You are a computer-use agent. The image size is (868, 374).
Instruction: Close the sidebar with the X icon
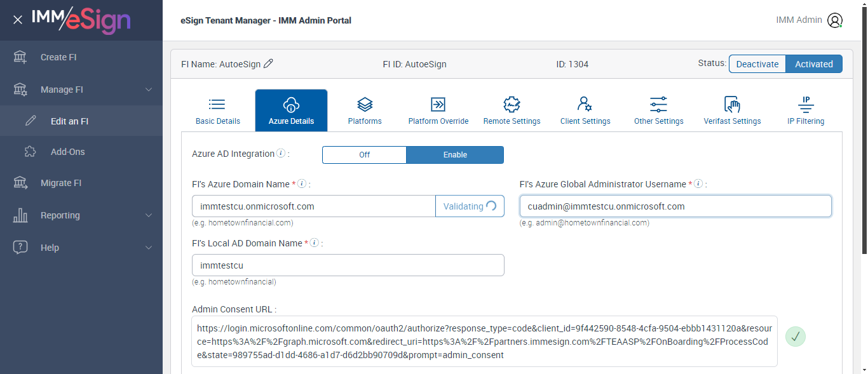[18, 20]
